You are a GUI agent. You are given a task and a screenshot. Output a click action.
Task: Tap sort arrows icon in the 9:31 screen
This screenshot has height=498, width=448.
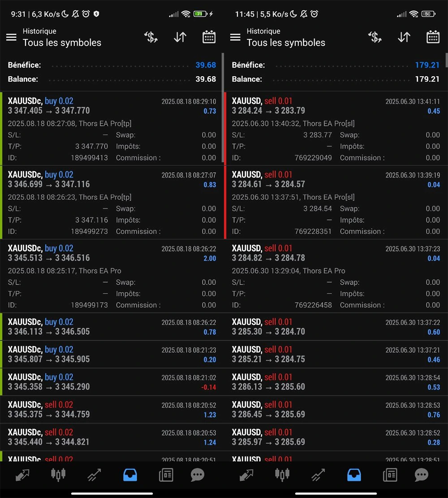180,37
